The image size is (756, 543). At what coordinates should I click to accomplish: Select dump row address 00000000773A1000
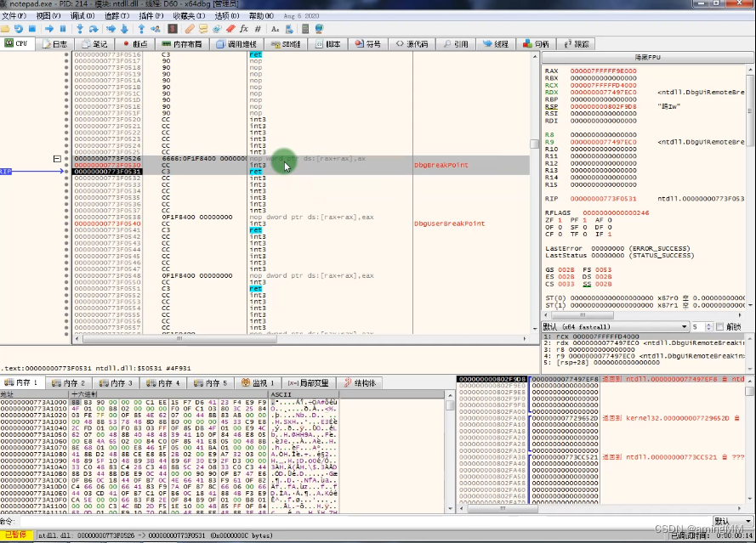[34, 402]
